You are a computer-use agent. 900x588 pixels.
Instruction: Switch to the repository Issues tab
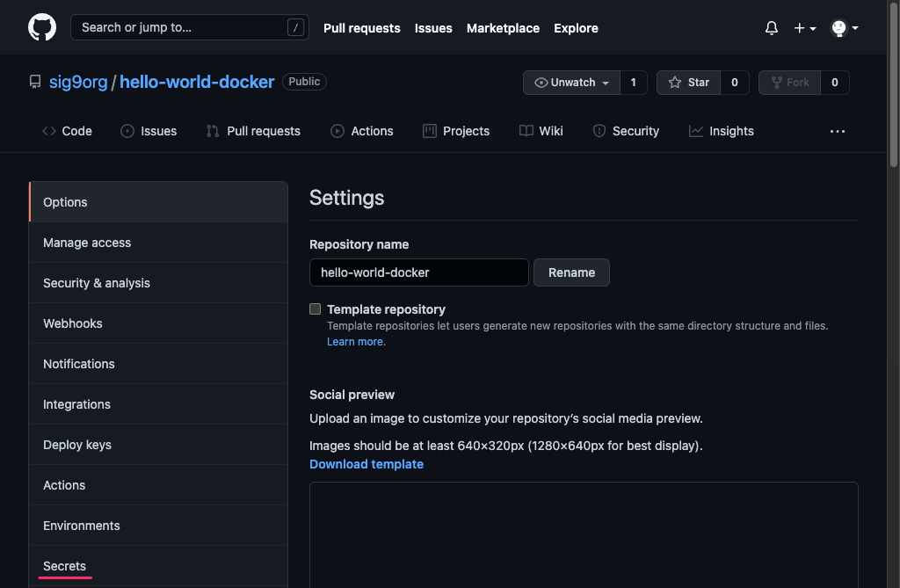coord(149,131)
